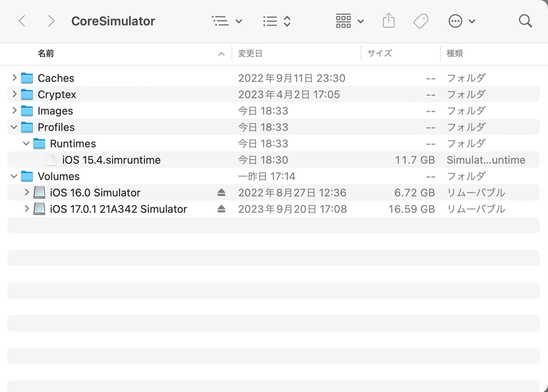Open the list view options dropdown

(x=226, y=21)
